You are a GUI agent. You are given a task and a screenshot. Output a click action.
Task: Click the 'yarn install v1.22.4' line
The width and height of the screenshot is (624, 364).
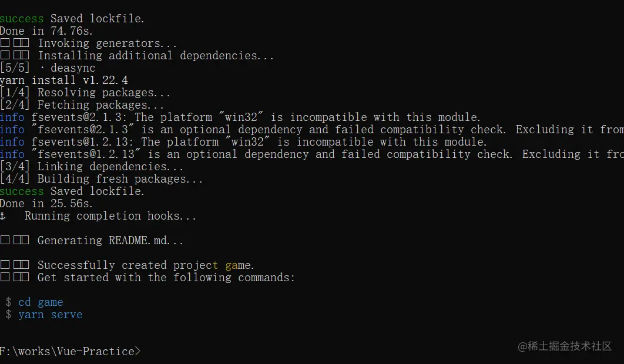(64, 80)
